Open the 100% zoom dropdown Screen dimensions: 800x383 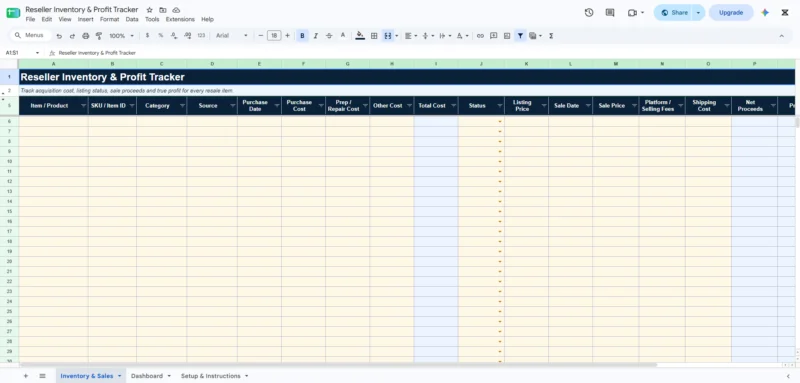click(121, 36)
